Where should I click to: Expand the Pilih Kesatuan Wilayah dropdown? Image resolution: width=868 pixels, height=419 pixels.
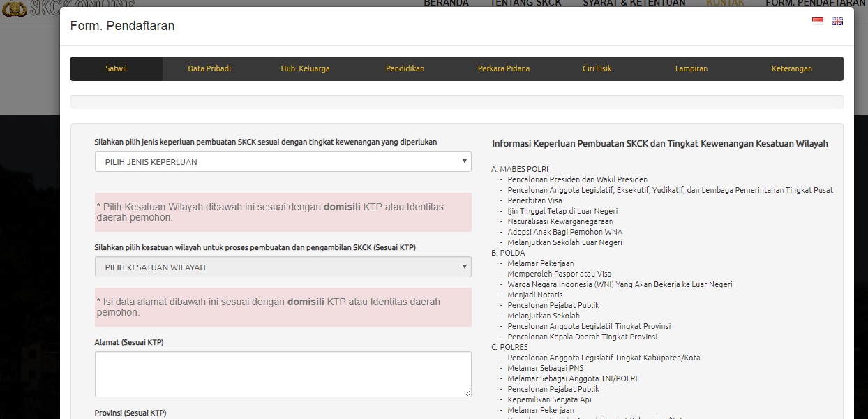coord(283,267)
